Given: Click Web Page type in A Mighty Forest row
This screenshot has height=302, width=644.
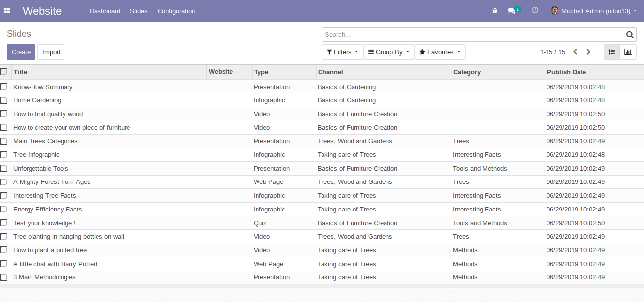Looking at the screenshot, I should click(268, 182).
